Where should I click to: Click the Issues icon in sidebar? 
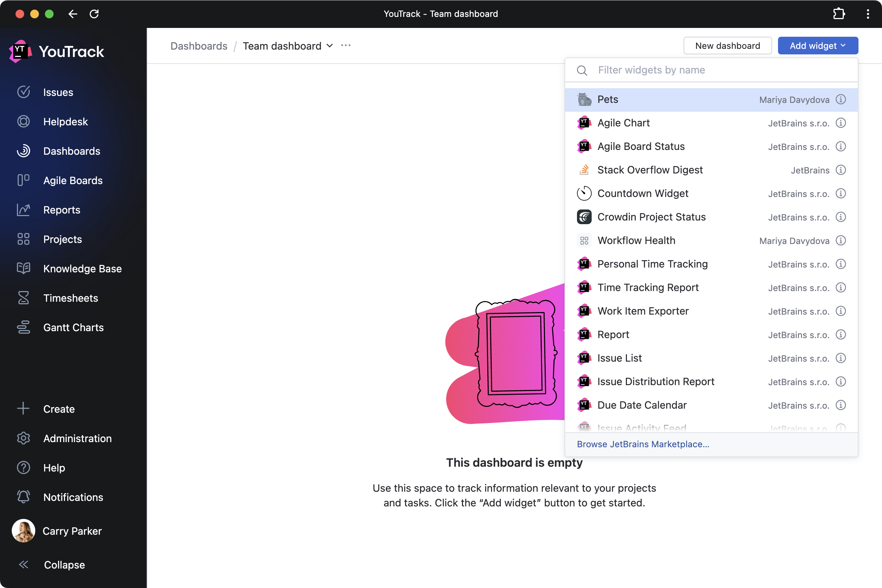(24, 92)
